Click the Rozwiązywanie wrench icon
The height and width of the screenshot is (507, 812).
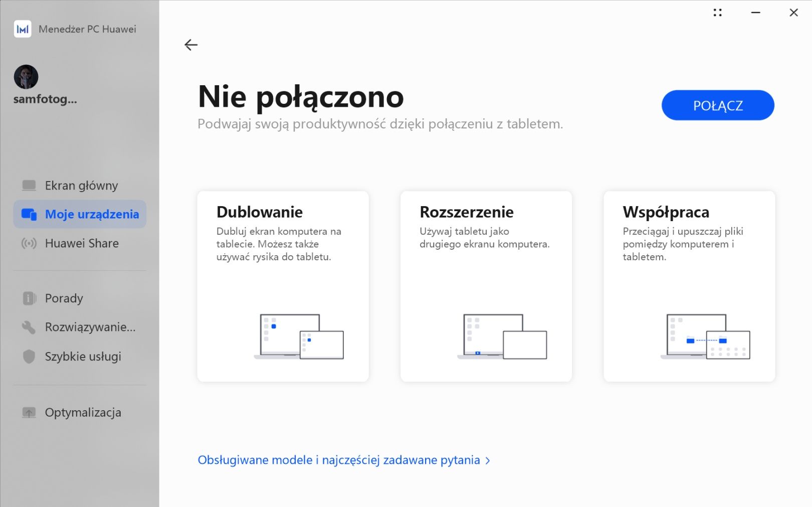pos(29,327)
